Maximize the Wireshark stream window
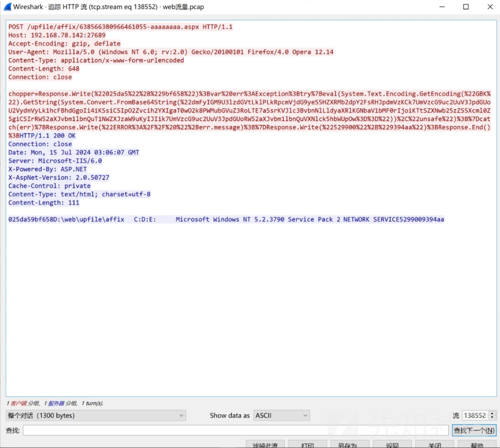The height and width of the screenshot is (448, 500). 466,6
